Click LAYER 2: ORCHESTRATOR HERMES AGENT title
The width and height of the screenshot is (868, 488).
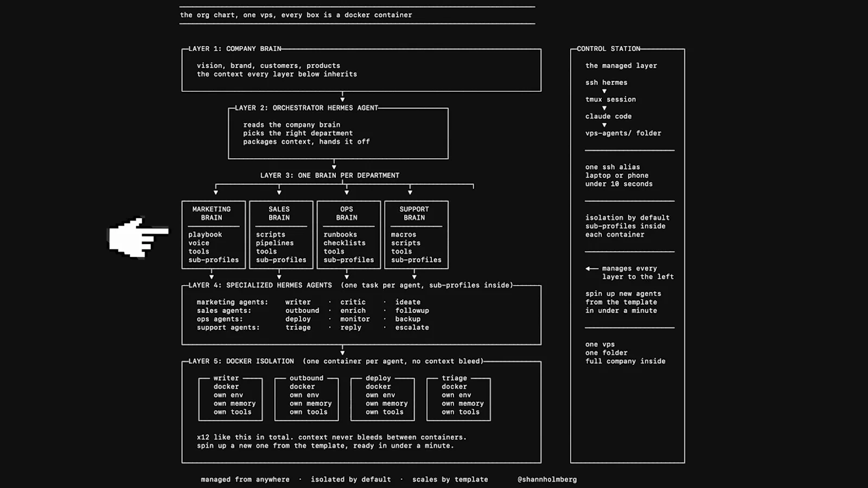[306, 108]
